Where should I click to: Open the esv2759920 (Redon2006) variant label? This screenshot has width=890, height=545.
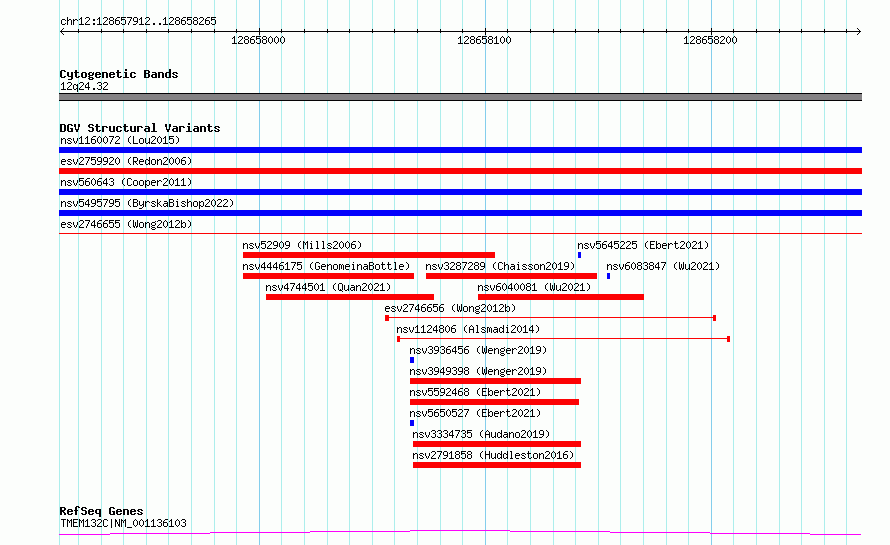[x=126, y=161]
